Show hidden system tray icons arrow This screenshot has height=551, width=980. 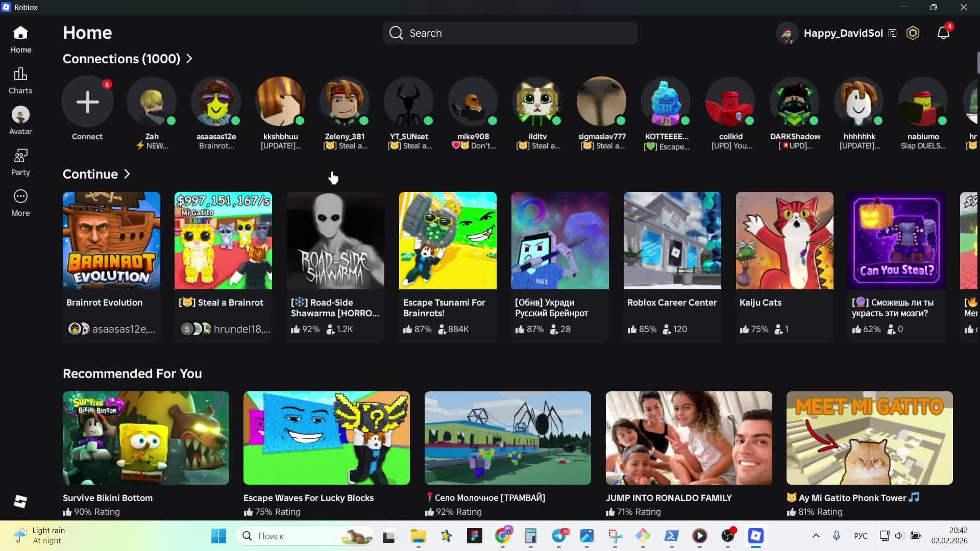click(x=816, y=536)
